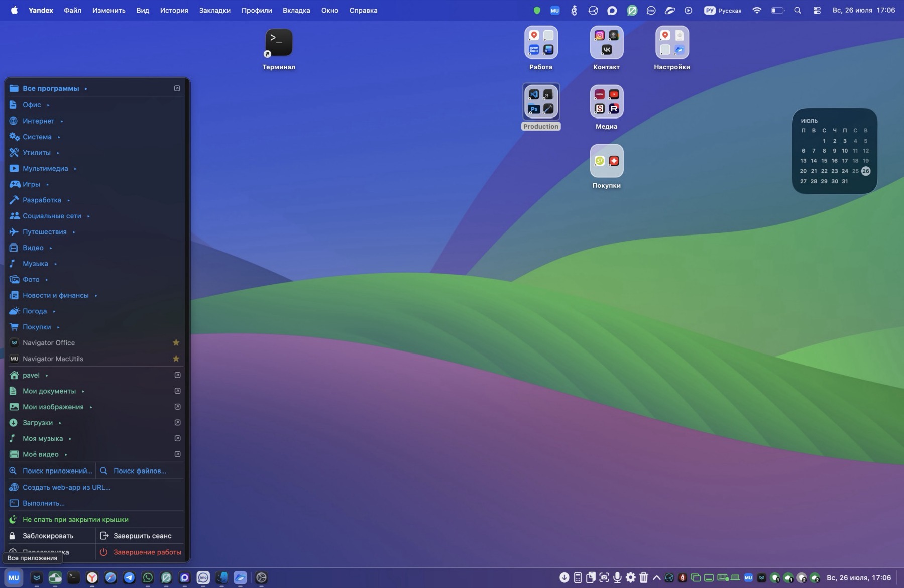The width and height of the screenshot is (904, 588).
Task: Click the screenshot camera icon in the tray
Action: 604,577
